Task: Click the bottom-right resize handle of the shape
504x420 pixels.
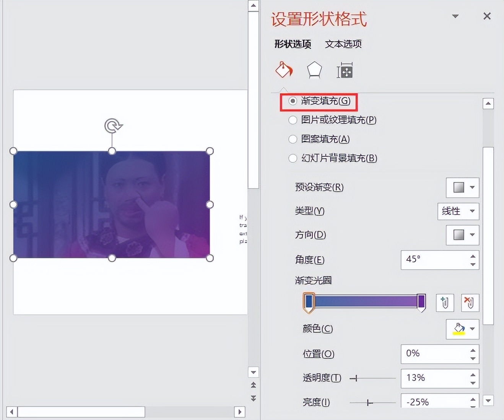Action: click(210, 258)
